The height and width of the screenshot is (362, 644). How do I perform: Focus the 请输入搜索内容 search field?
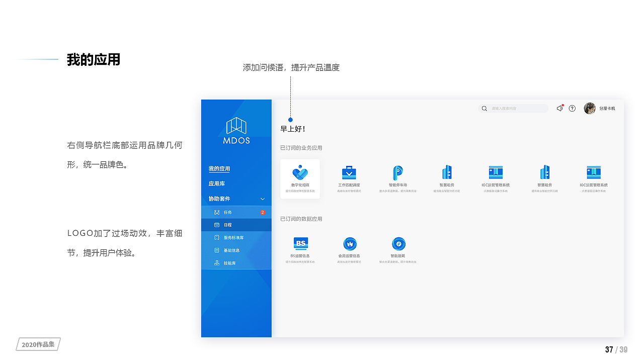click(x=513, y=108)
